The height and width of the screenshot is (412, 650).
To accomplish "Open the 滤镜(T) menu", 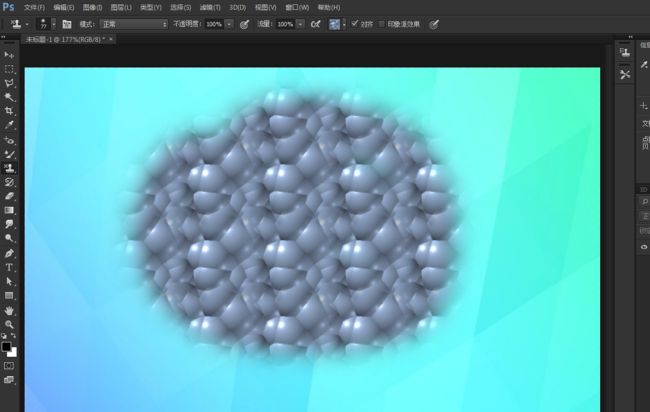I will (210, 7).
